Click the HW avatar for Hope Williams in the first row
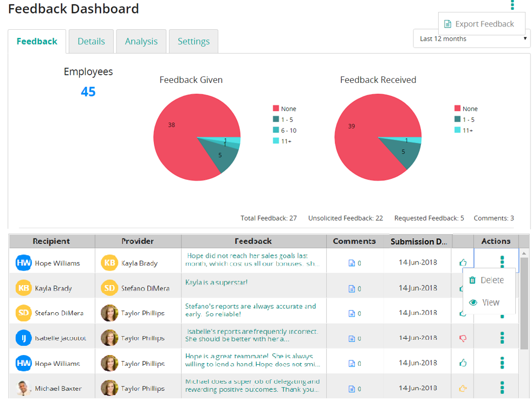The width and height of the screenshot is (532, 400). point(23,263)
